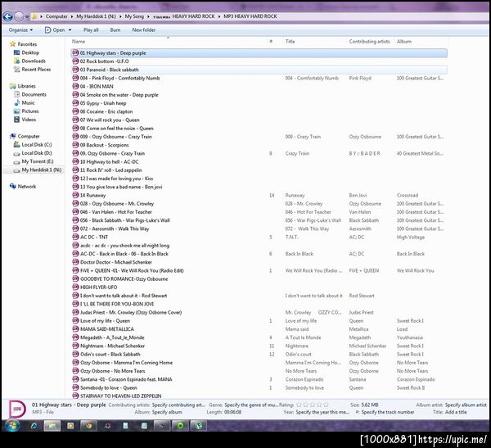Open the recent locations dropdown arrow
491x448 pixels.
tap(27, 16)
